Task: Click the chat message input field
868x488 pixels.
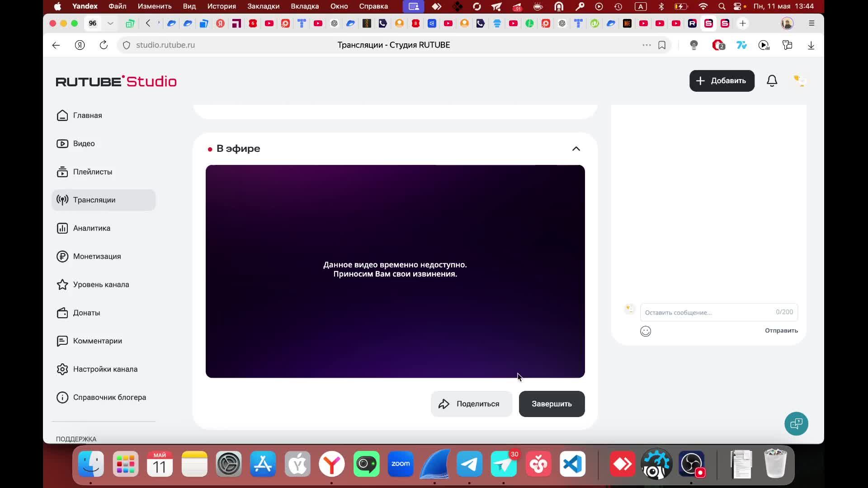Action: tap(719, 312)
